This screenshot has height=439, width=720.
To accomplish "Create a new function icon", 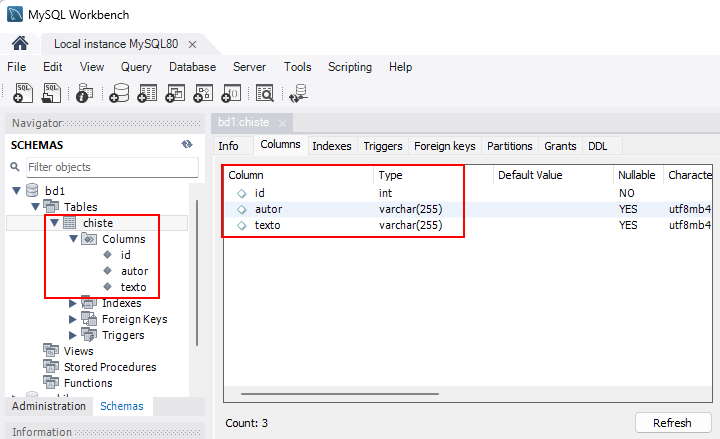I will pyautogui.click(x=231, y=93).
